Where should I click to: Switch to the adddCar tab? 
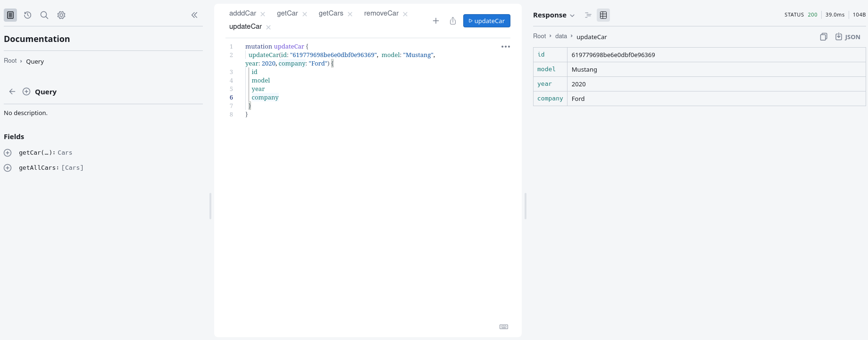[242, 13]
